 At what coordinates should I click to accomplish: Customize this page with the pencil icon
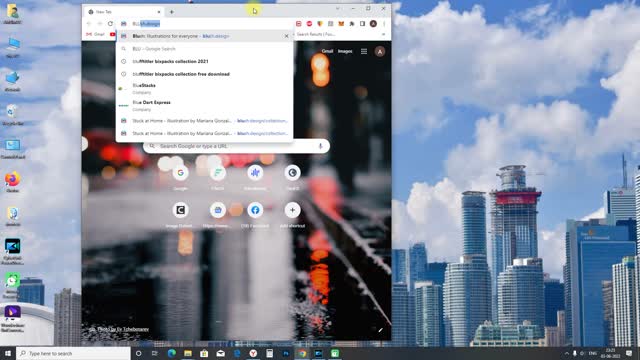[380, 330]
